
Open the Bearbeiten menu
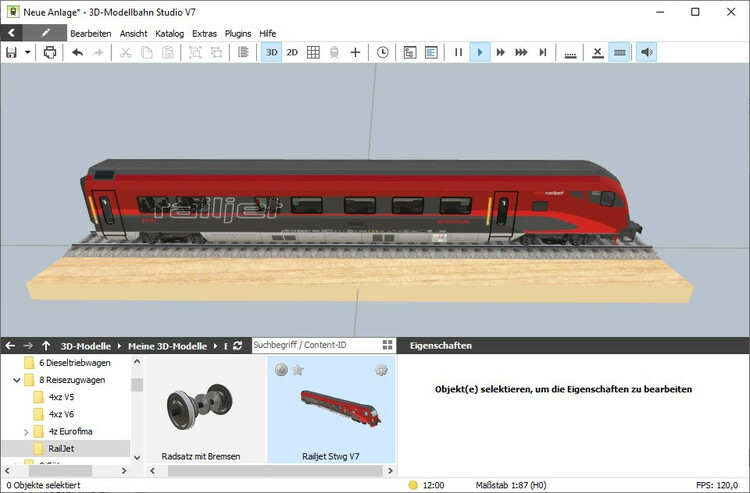(90, 33)
